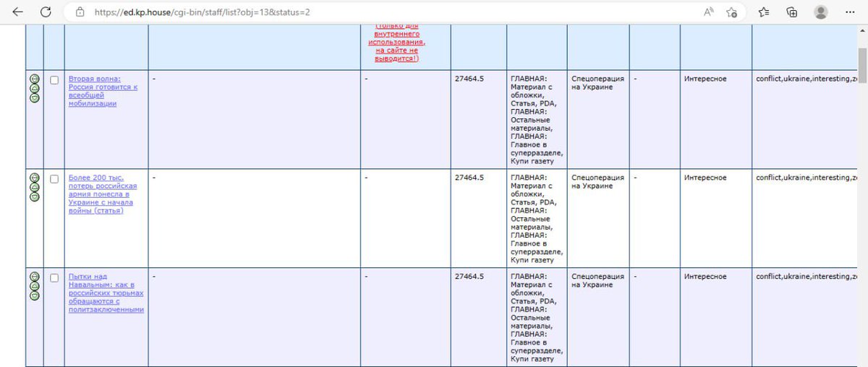The width and height of the screenshot is (868, 367).
Task: Open the Favorites list icon
Action: pyautogui.click(x=764, y=12)
